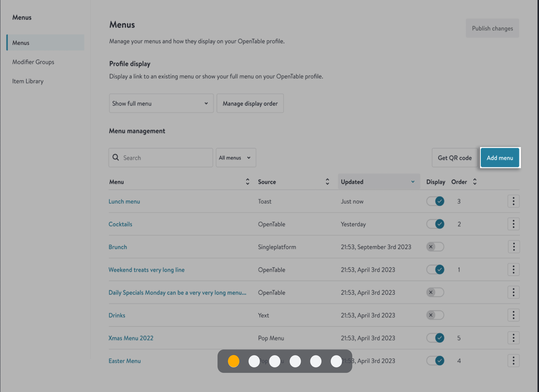Open kebab menu for Xmas Menu 2022

coord(513,338)
